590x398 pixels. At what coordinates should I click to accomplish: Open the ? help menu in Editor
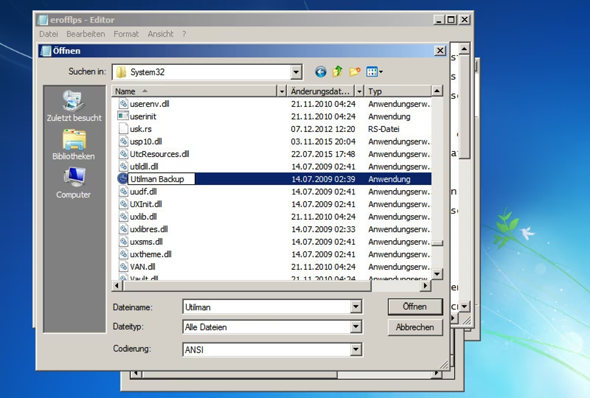184,34
